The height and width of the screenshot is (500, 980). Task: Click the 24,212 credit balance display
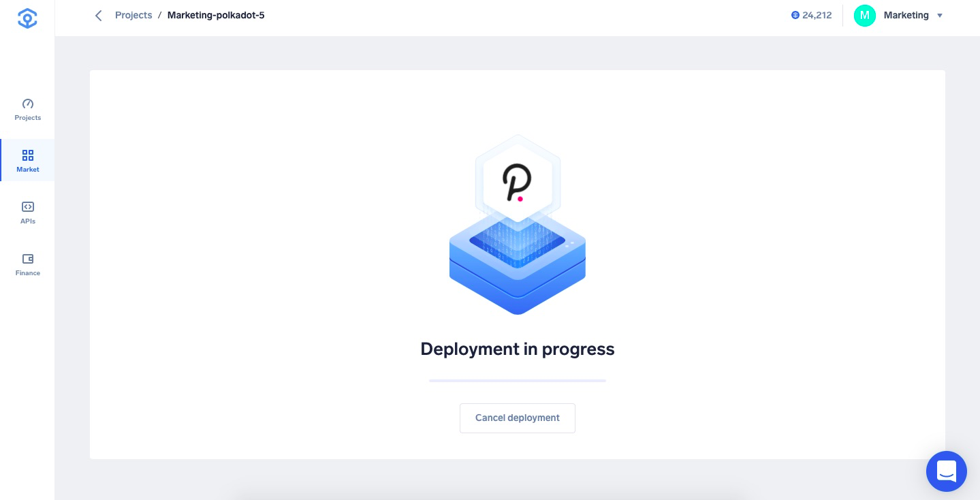click(817, 15)
